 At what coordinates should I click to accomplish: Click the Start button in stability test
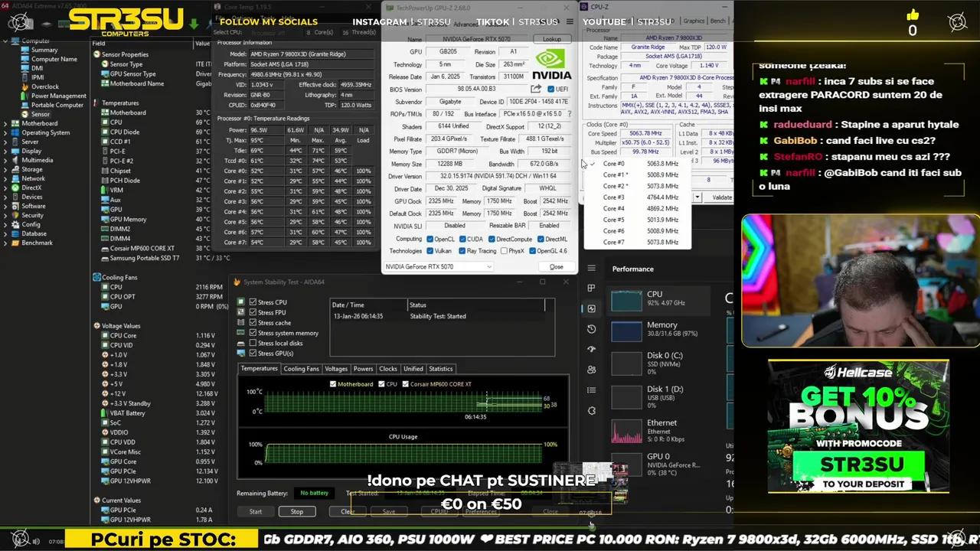coord(256,511)
